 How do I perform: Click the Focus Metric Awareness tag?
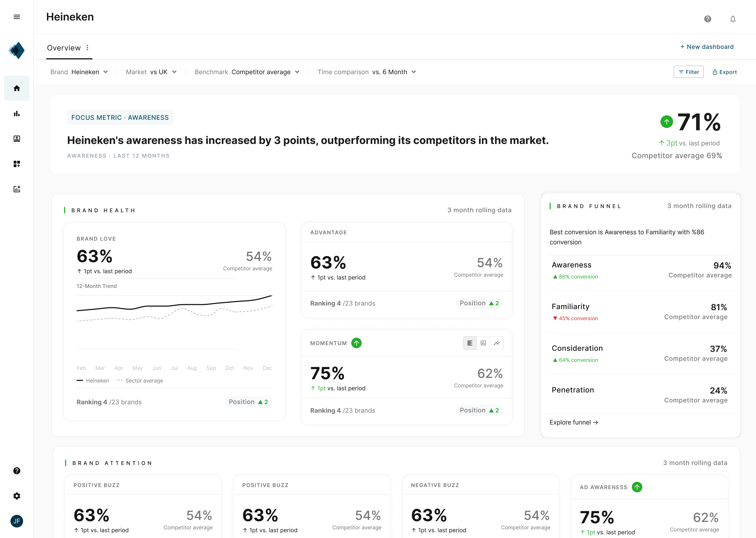(x=120, y=118)
